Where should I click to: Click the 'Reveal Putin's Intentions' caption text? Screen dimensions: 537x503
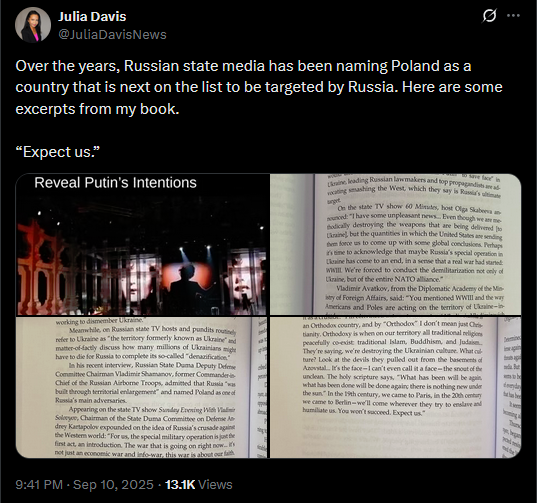tap(115, 183)
